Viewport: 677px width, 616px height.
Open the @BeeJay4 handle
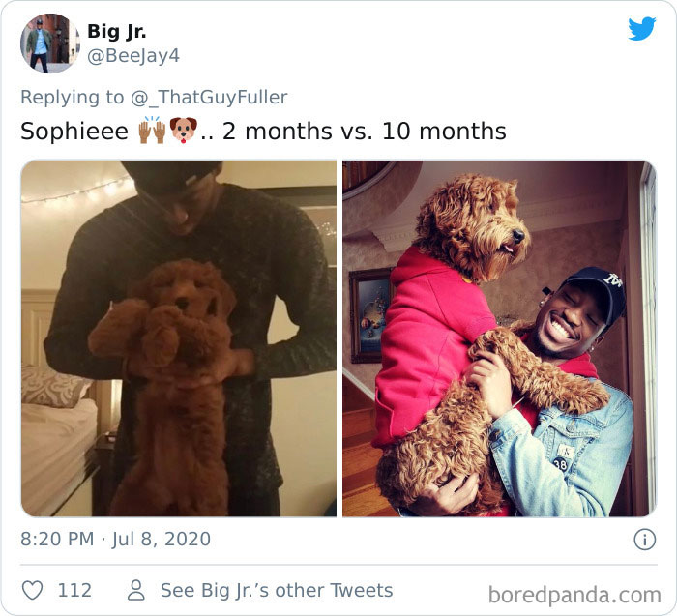(133, 56)
